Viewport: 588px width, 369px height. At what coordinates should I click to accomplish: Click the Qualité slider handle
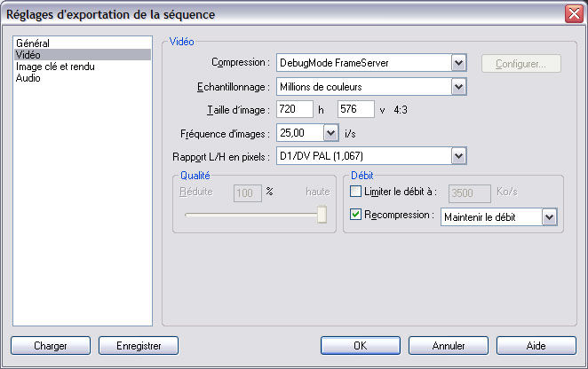coord(322,215)
